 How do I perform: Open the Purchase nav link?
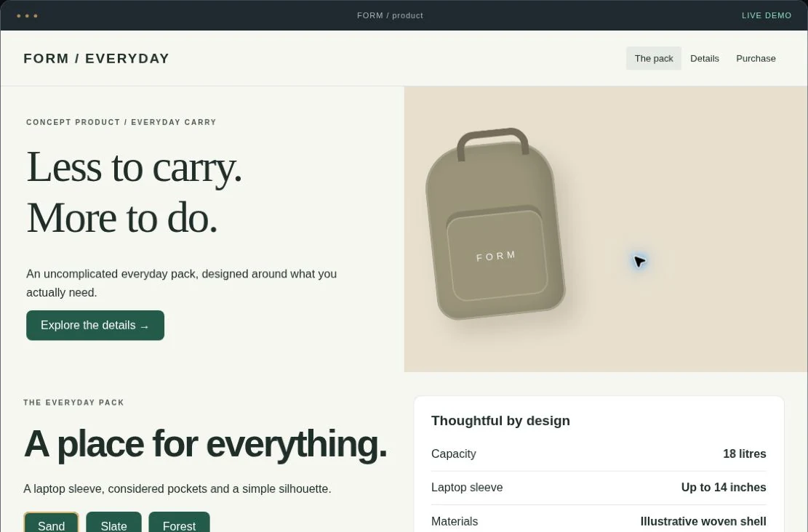click(x=756, y=58)
